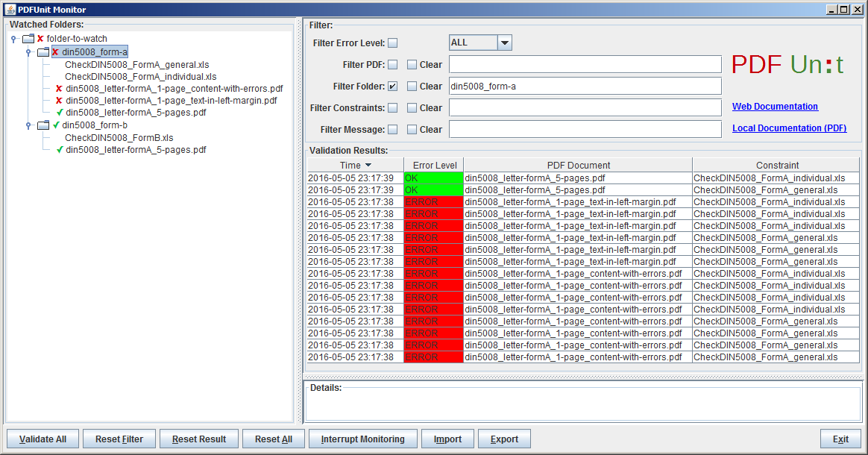The height and width of the screenshot is (455, 868).
Task: Enable the Filter Constraints checkbox
Action: tap(392, 108)
